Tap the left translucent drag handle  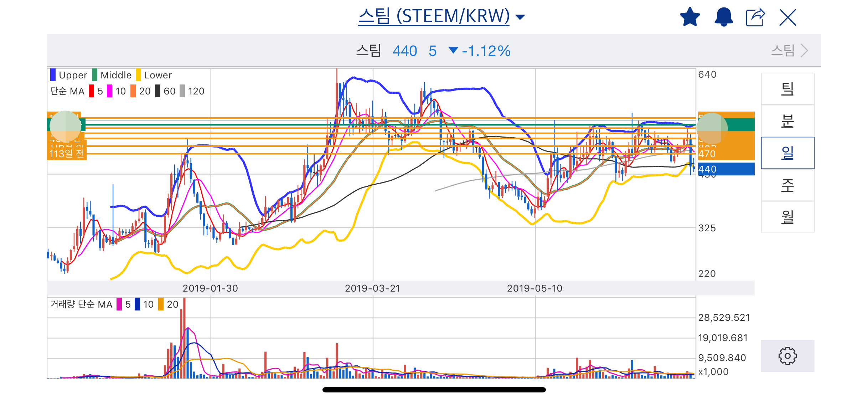65,126
